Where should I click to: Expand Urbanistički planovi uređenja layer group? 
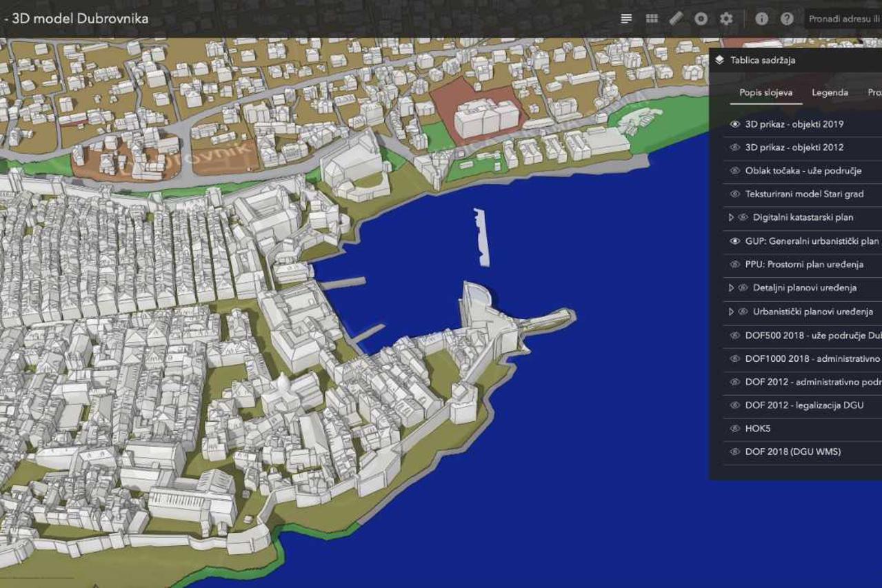(731, 312)
